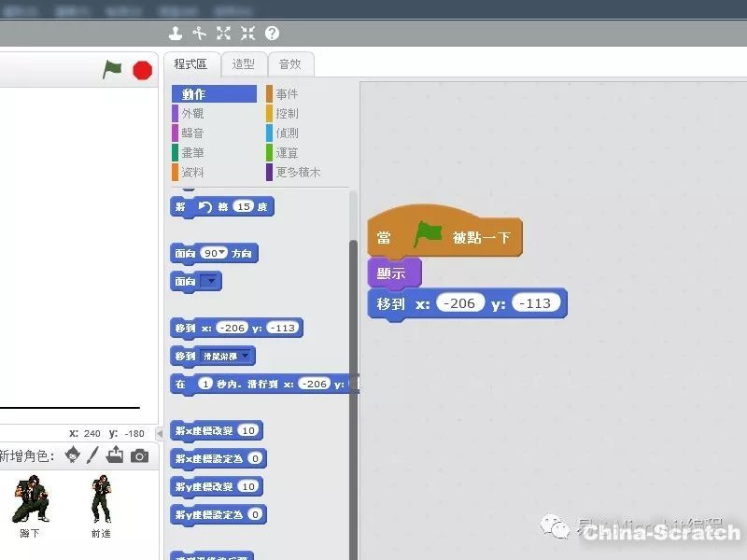Image resolution: width=747 pixels, height=560 pixels.
Task: Upload sprite from file icon
Action: pos(115,455)
